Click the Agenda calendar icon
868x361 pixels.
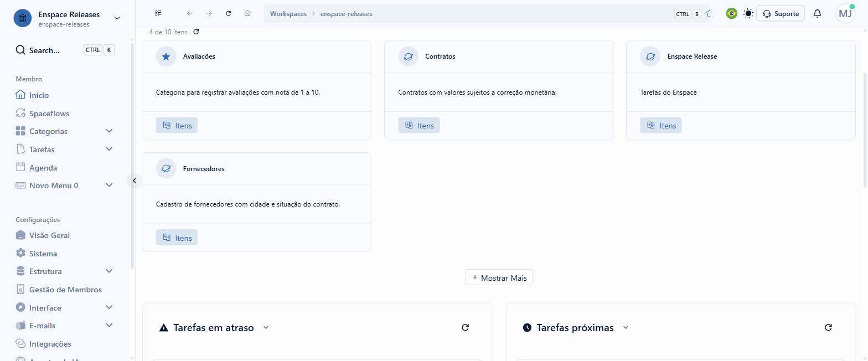20,167
